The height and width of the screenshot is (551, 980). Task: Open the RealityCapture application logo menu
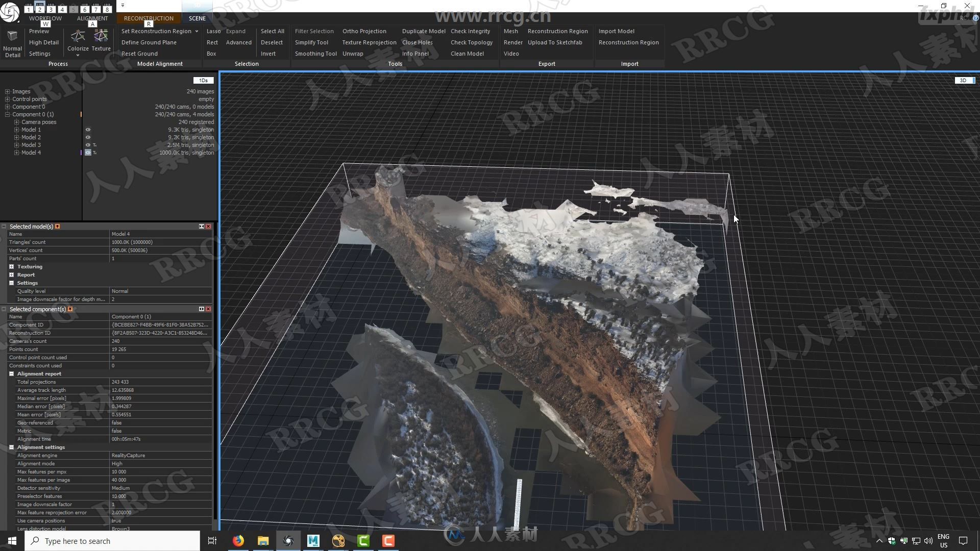click(x=9, y=11)
